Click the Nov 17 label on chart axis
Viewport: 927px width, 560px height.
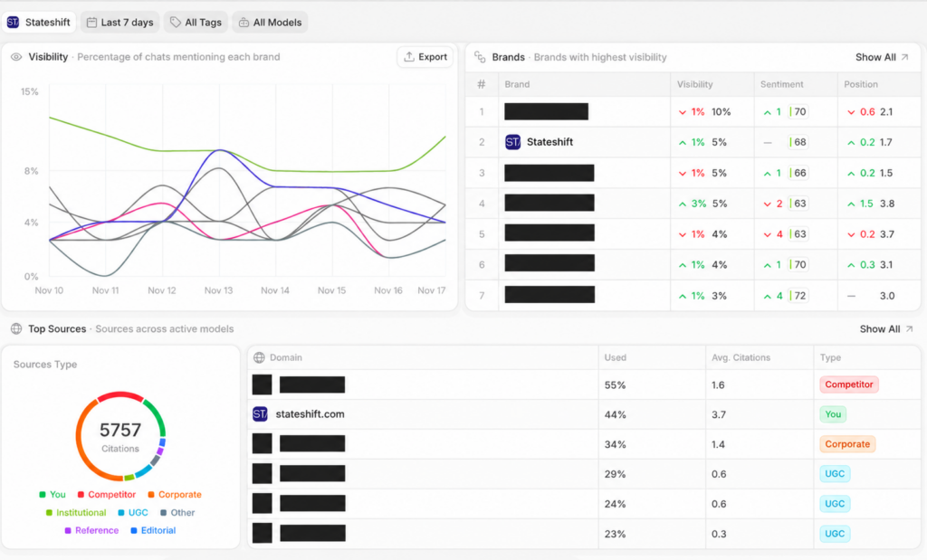(x=432, y=290)
